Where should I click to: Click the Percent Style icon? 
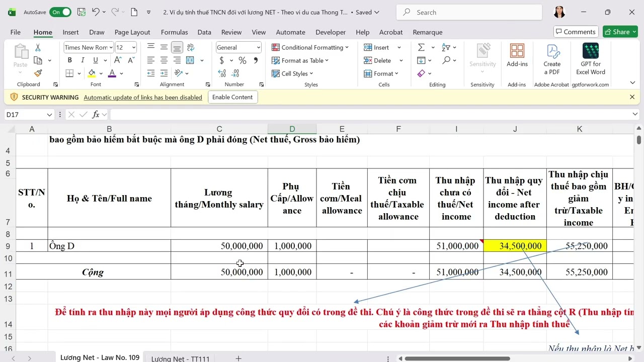click(243, 60)
